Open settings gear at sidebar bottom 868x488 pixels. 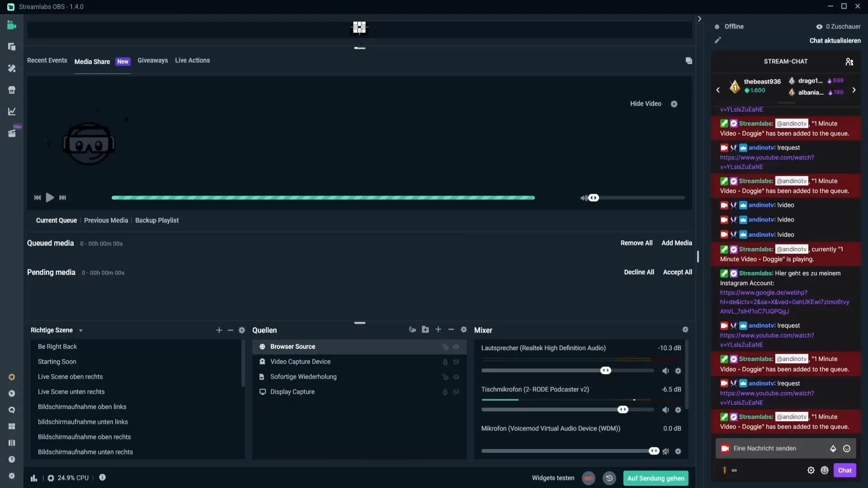coord(12,476)
